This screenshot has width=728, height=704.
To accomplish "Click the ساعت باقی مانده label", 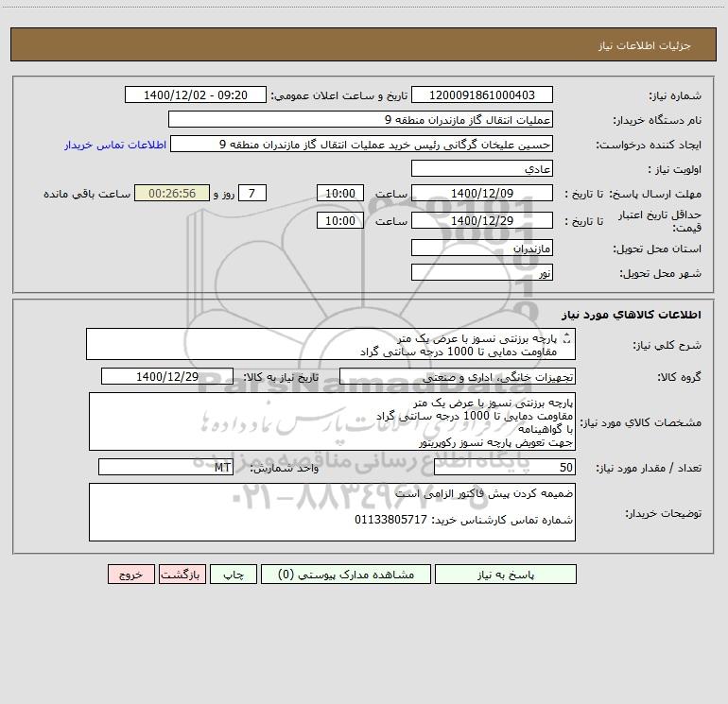I will pos(87,194).
